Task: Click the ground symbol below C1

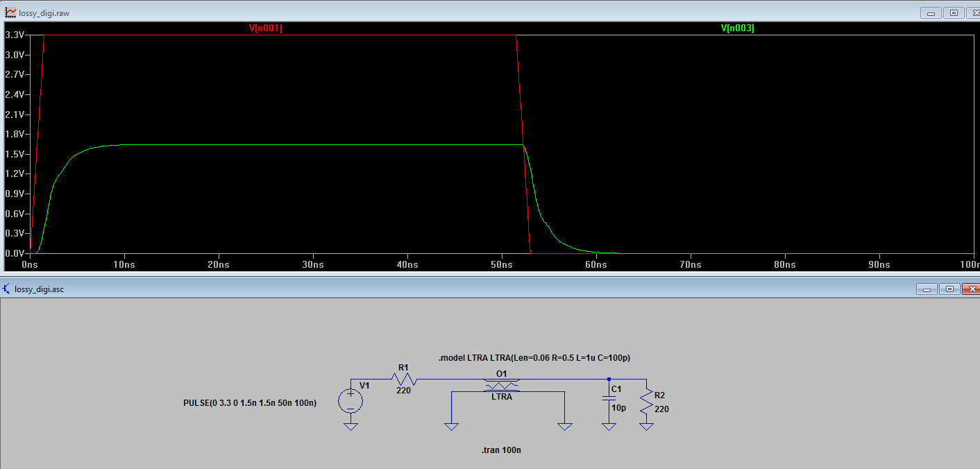Action: tap(609, 427)
